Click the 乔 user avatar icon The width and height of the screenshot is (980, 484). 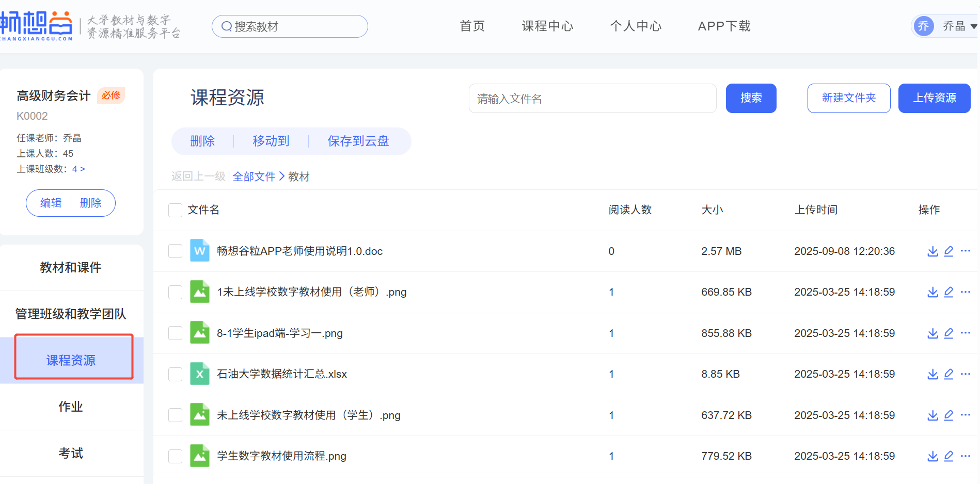coord(923,26)
